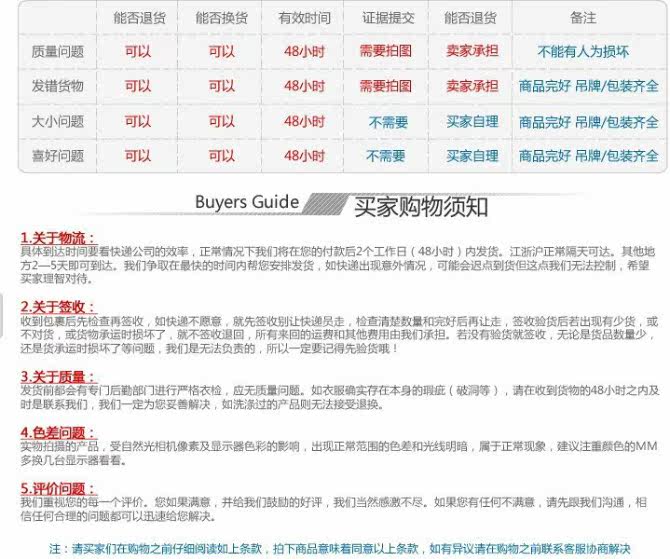Click the blue 注 note at the bottom
This screenshot has height=559, width=670.
tap(340, 548)
